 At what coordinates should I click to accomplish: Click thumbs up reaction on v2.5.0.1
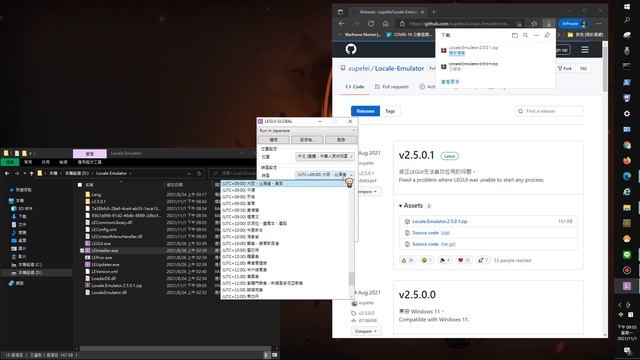(407, 260)
